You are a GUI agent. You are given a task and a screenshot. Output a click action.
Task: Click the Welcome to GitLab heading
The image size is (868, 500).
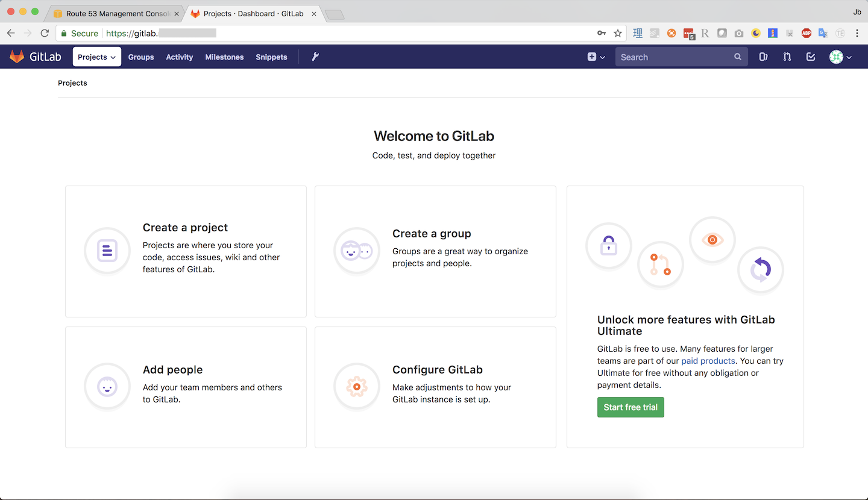pyautogui.click(x=434, y=136)
